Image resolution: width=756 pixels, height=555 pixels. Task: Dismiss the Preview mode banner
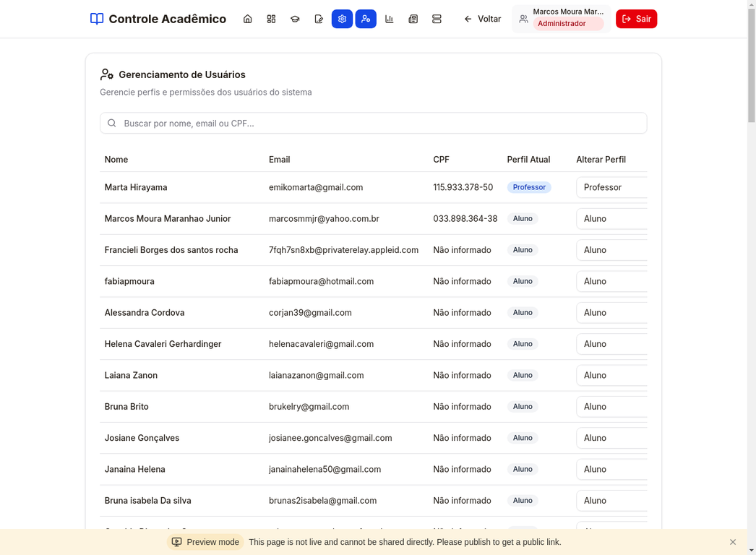point(733,542)
